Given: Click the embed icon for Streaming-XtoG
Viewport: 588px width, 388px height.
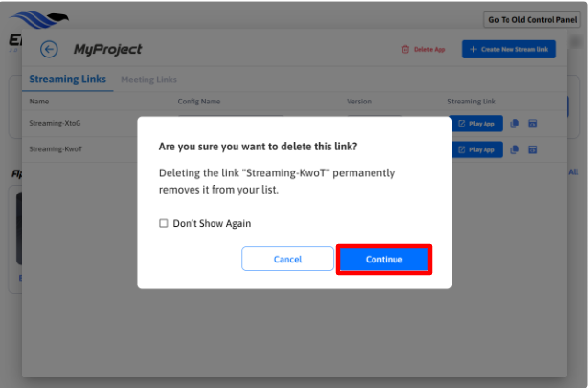Looking at the screenshot, I should [x=532, y=124].
